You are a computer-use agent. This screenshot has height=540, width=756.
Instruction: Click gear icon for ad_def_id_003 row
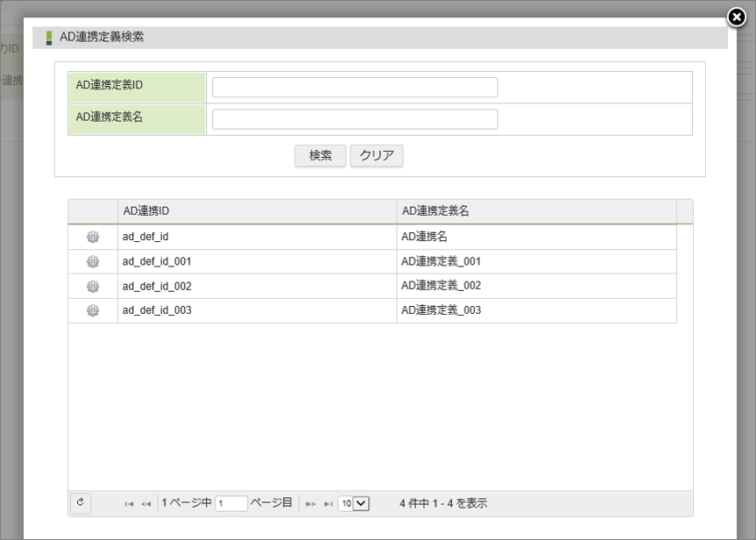coord(93,310)
